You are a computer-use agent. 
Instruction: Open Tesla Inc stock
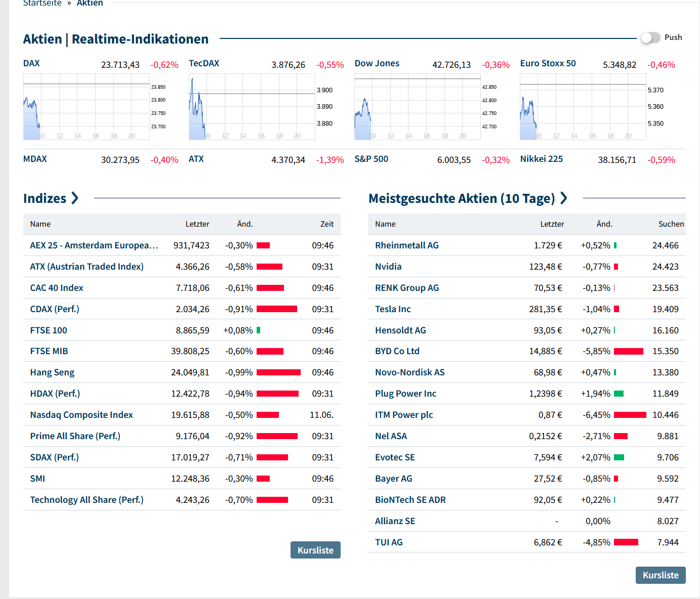click(393, 309)
